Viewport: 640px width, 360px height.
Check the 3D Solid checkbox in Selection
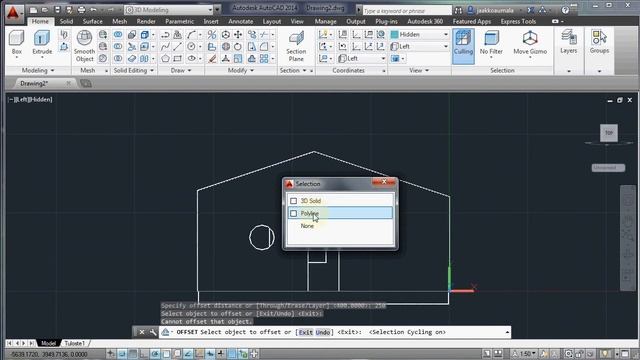point(293,201)
